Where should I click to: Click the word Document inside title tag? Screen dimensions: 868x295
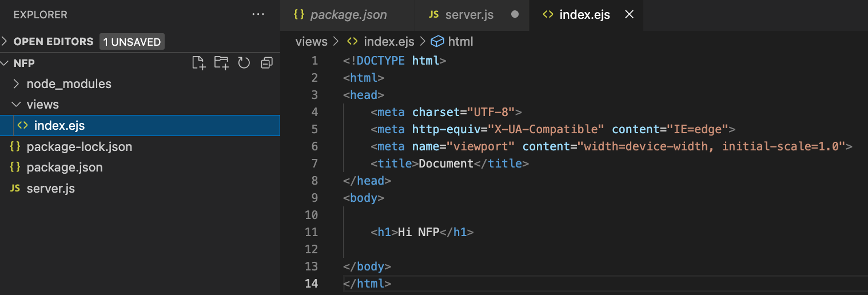(x=446, y=164)
